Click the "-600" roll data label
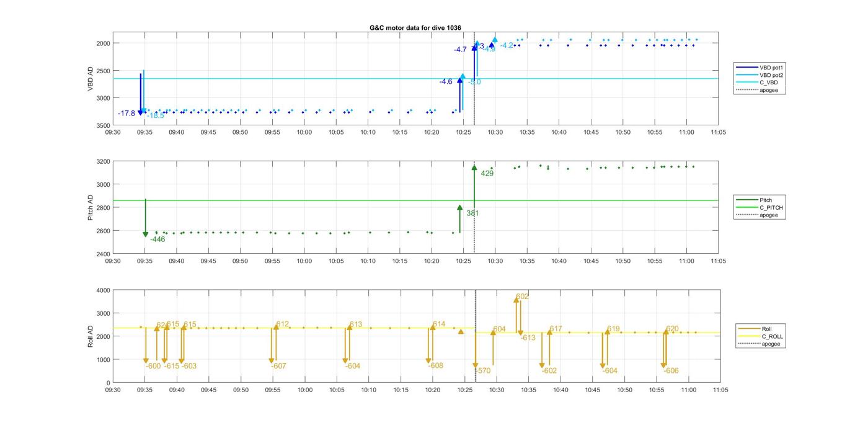Image resolution: width=868 pixels, height=430 pixels. 153,366
